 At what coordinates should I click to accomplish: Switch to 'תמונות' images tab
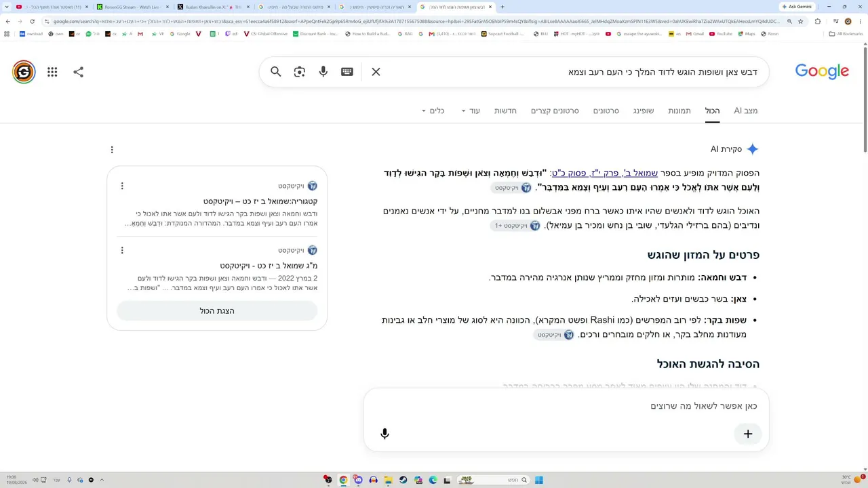tap(679, 110)
